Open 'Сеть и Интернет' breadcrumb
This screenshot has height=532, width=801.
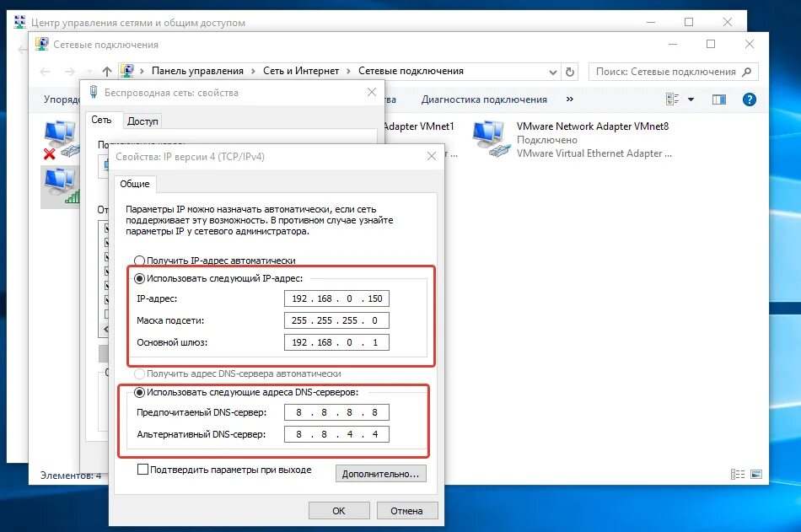tap(301, 71)
